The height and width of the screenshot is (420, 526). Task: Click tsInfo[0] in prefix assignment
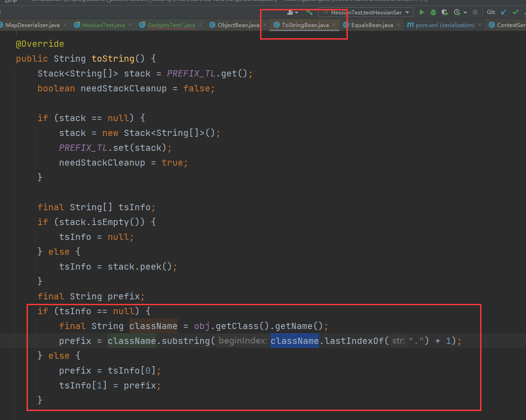(131, 370)
